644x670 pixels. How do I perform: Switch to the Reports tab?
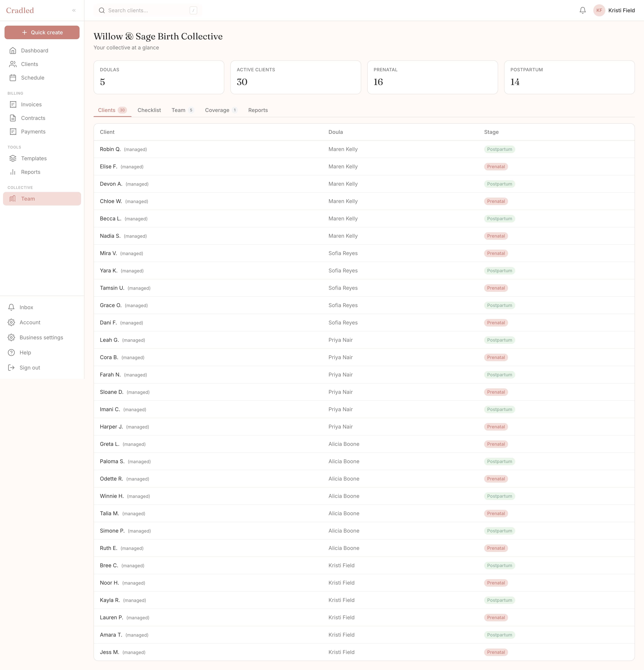coord(258,110)
